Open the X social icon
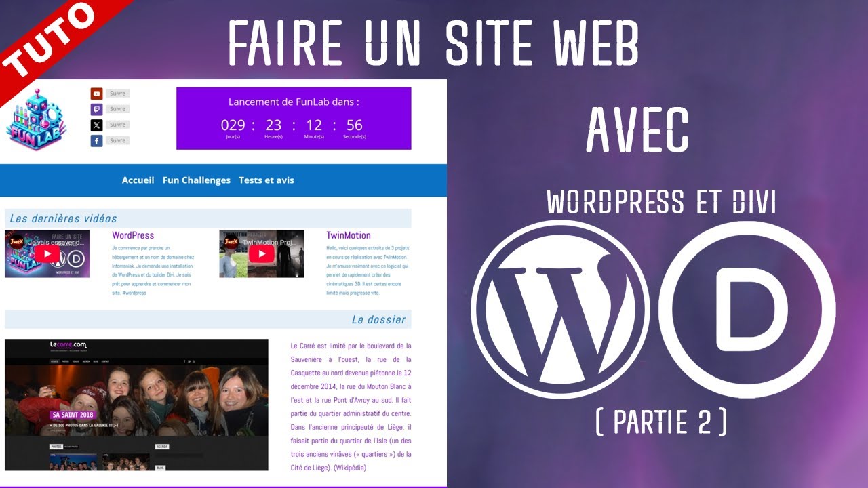868x488 pixels. [x=96, y=125]
